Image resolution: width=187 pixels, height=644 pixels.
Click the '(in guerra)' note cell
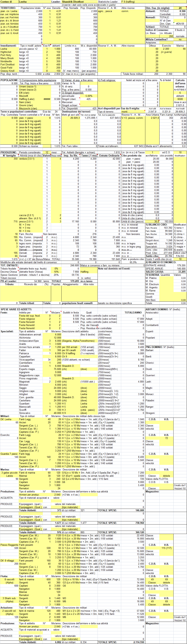(166, 52)
